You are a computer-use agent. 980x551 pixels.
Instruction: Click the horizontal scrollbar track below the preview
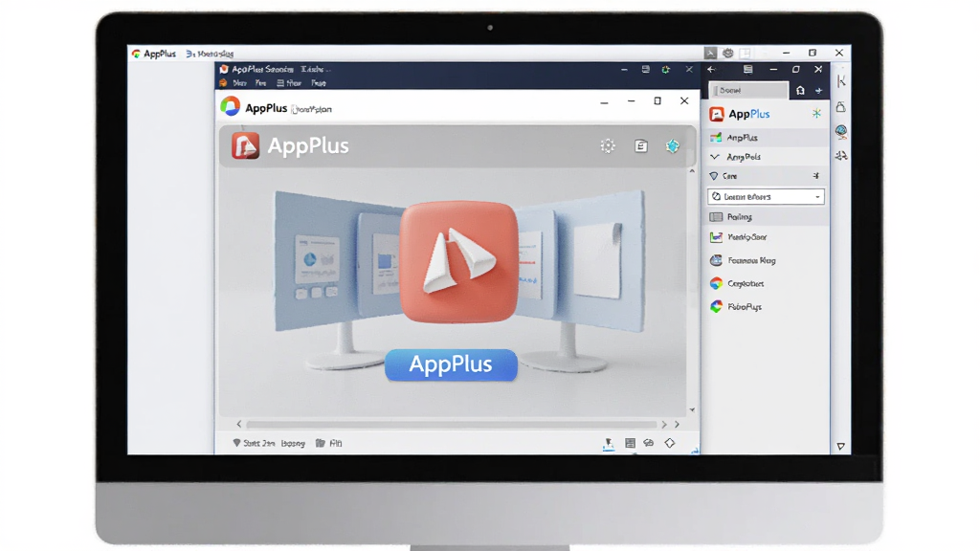[x=452, y=424]
